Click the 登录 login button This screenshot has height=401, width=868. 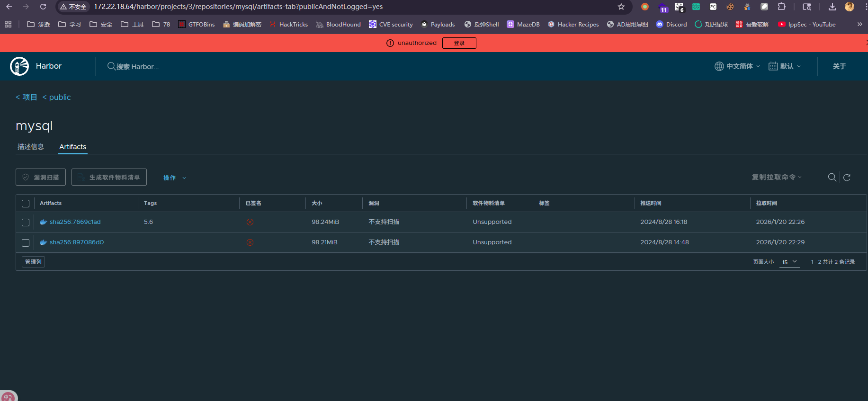point(459,43)
